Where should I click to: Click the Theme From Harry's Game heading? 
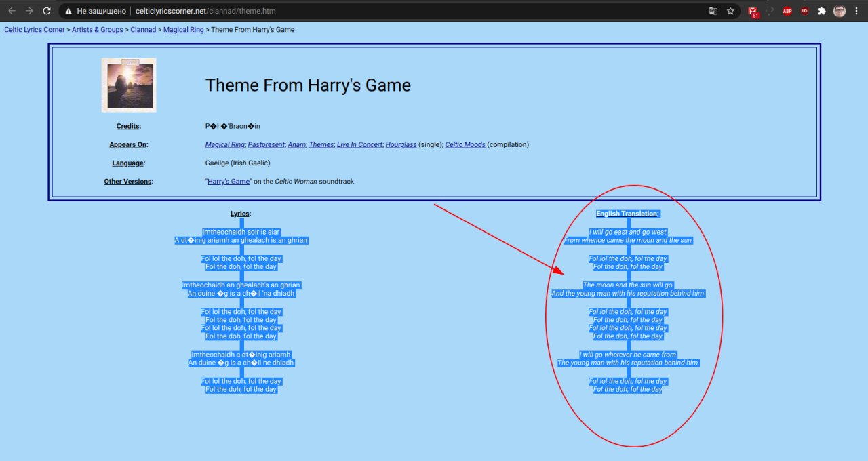click(x=308, y=85)
